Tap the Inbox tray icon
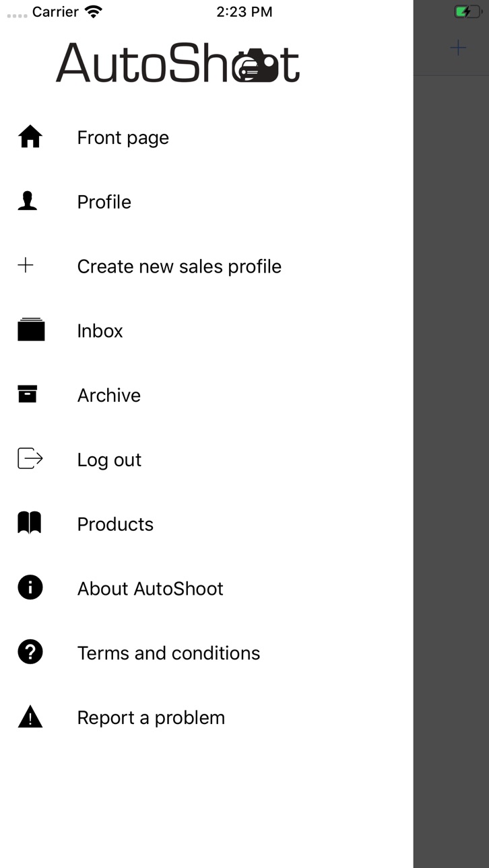489x868 pixels. [31, 330]
